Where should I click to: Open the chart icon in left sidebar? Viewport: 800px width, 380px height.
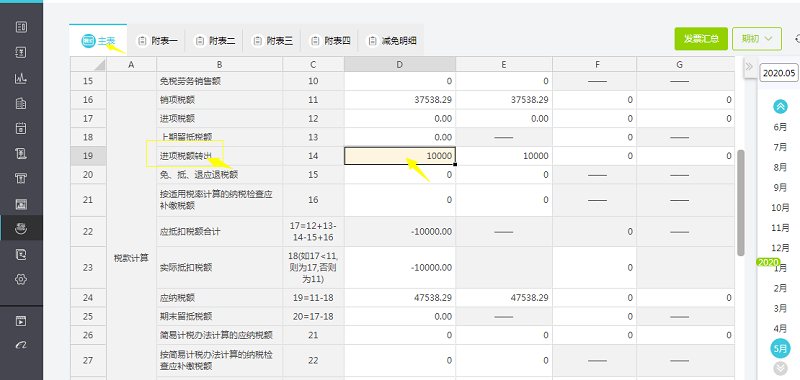point(21,79)
